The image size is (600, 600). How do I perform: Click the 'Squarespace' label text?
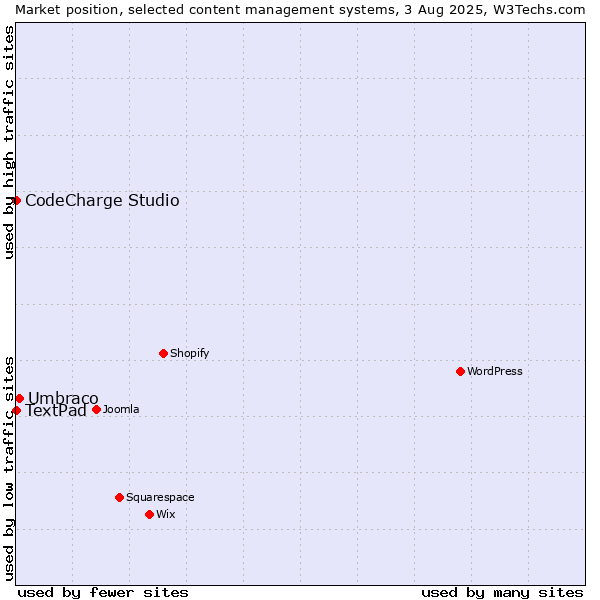pos(160,497)
